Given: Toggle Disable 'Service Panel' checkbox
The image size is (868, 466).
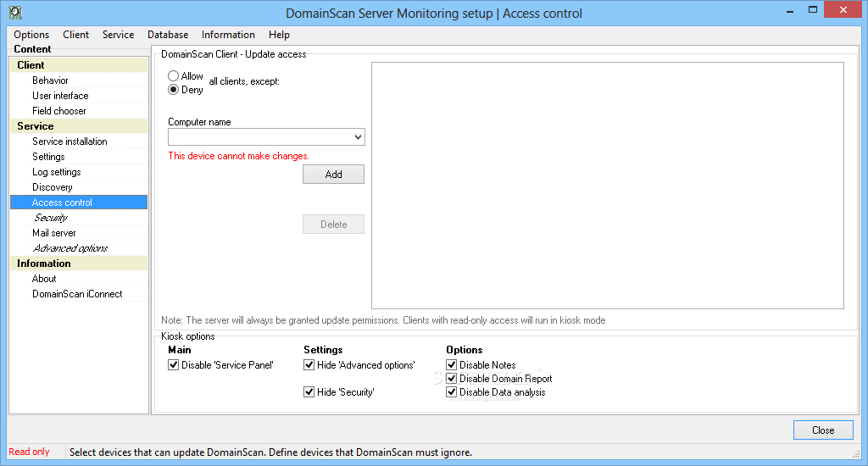Looking at the screenshot, I should coord(173,364).
